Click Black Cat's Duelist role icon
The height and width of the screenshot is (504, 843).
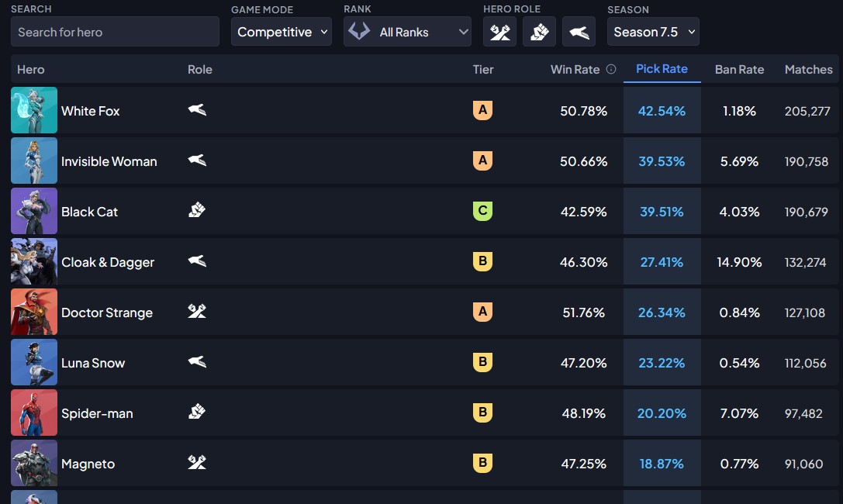coord(197,209)
